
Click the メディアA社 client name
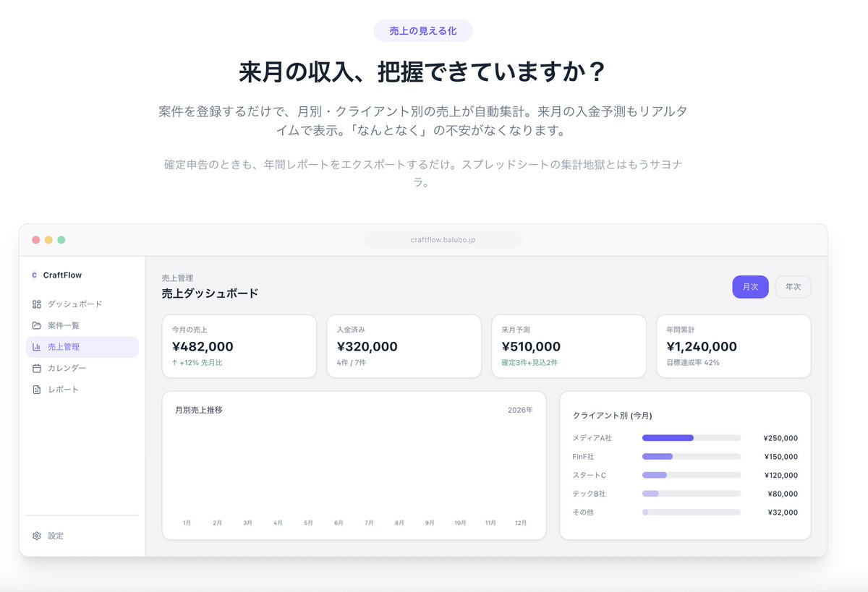(592, 438)
